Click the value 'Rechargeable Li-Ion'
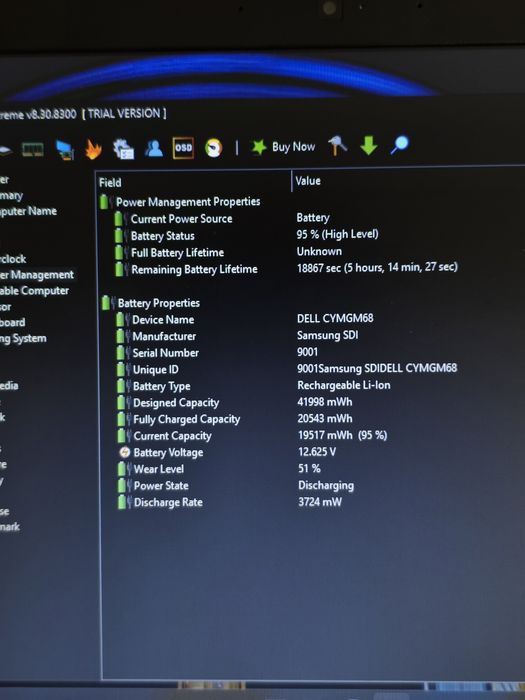 pyautogui.click(x=344, y=385)
